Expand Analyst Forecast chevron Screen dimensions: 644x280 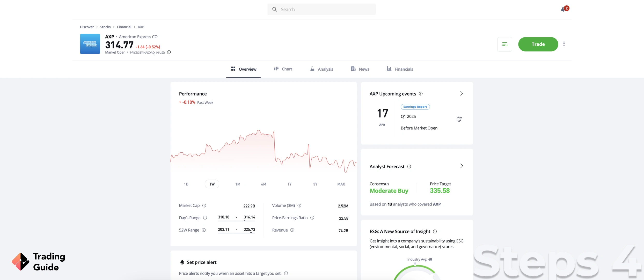(462, 166)
